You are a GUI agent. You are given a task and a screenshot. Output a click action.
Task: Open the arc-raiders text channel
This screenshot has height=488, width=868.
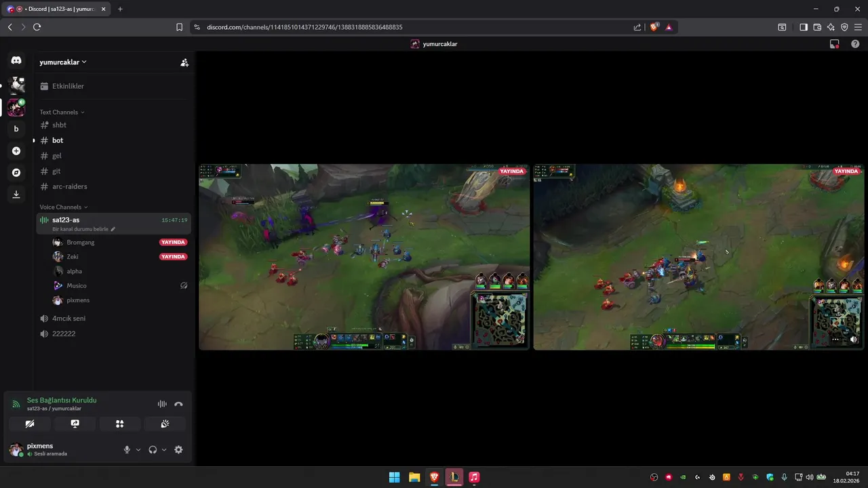[114, 186]
